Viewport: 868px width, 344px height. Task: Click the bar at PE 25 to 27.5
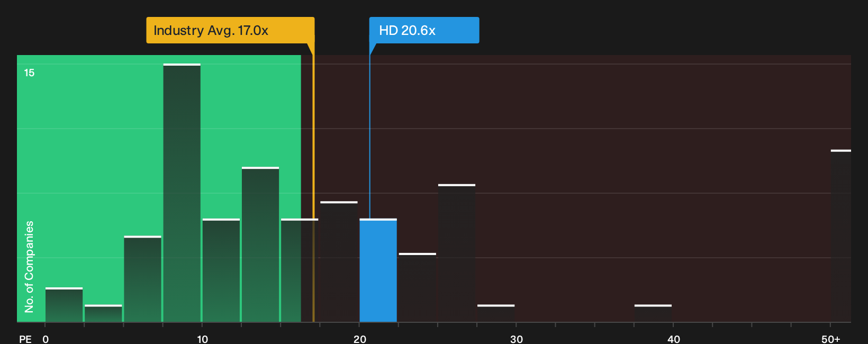pyautogui.click(x=457, y=253)
